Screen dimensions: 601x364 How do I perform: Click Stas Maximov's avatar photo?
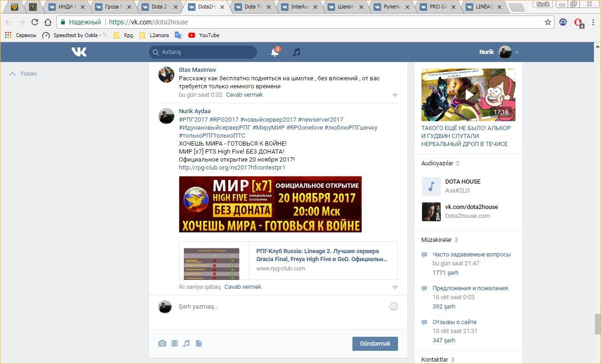(166, 75)
